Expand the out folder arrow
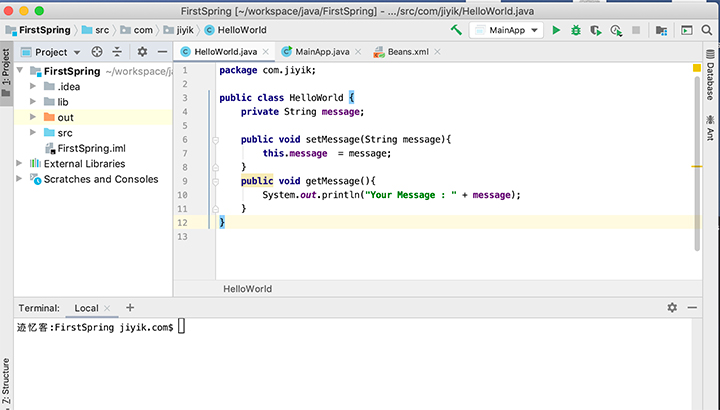The height and width of the screenshot is (410, 720). (33, 117)
